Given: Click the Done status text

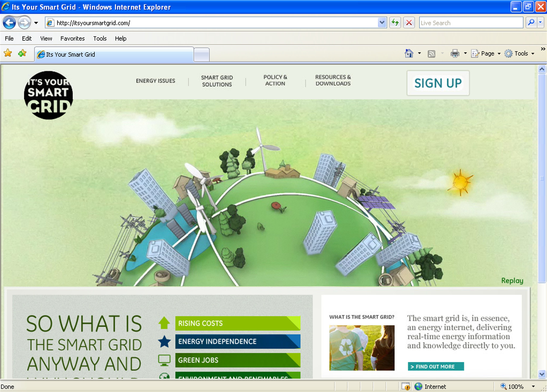Looking at the screenshot, I should click(7, 387).
